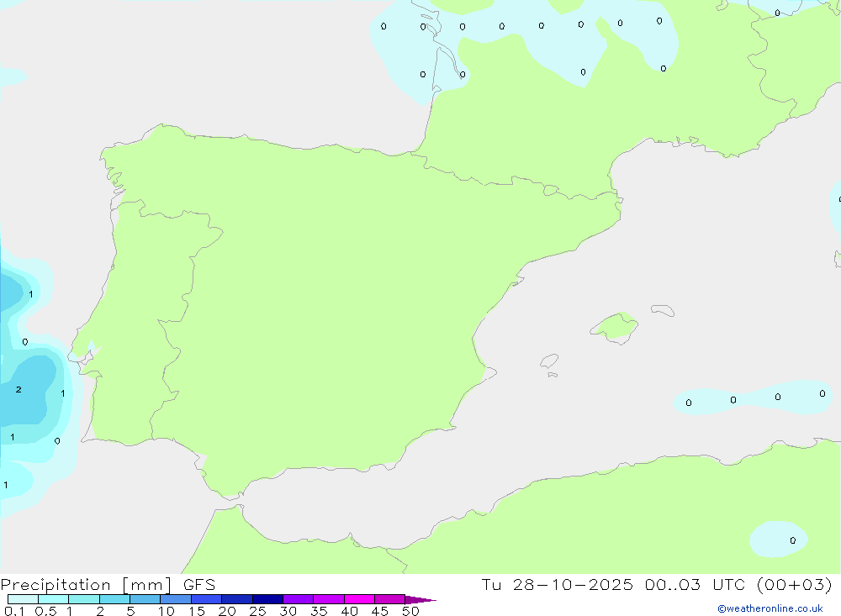Click the "40" legend scale label

pyautogui.click(x=349, y=611)
